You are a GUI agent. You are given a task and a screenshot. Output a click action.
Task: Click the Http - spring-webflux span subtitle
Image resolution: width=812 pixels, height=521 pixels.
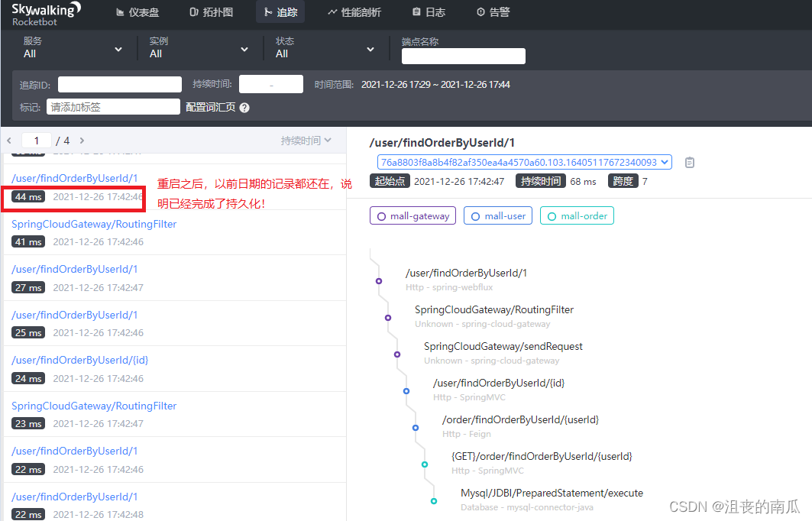click(449, 287)
